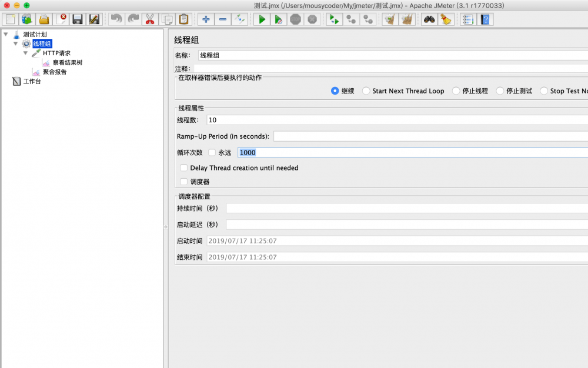Select the 停止线程 radio option
588x368 pixels.
(x=456, y=91)
